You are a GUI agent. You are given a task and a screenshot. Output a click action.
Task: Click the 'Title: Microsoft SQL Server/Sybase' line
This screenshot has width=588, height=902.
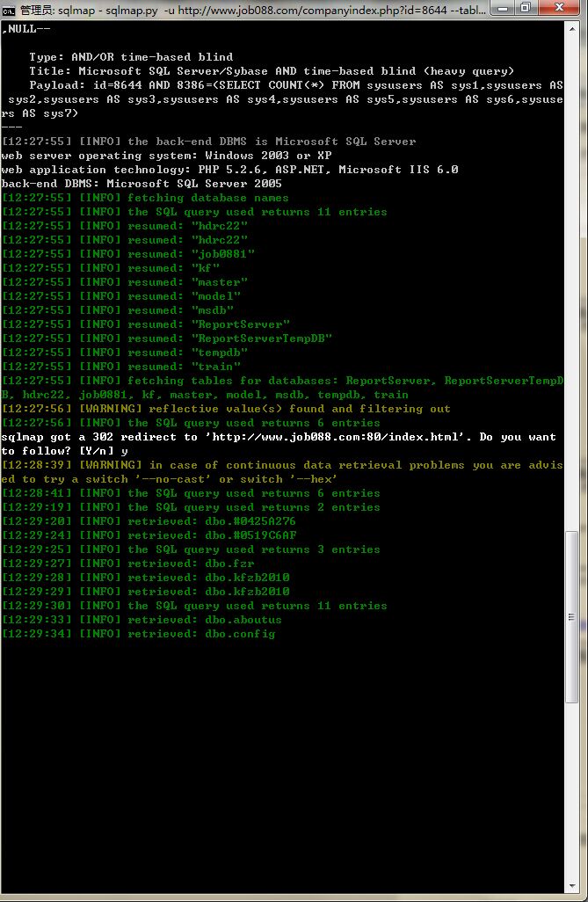(272, 70)
